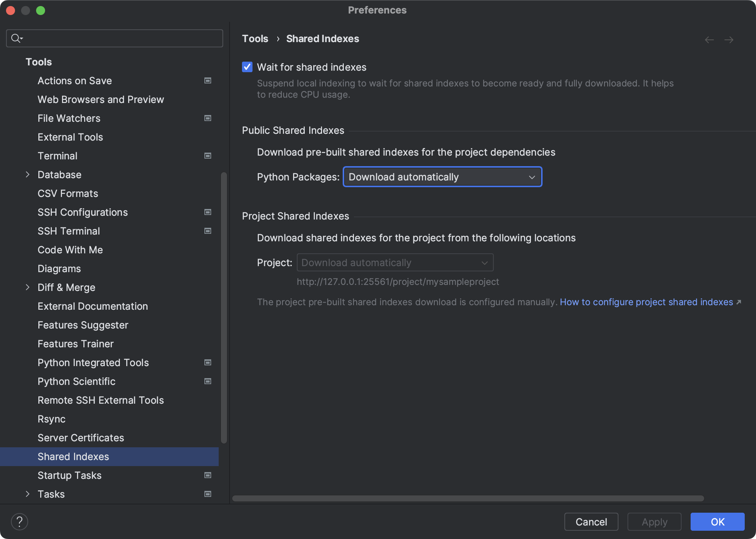Screen dimensions: 756x539
Task: Expand the Database tree item
Action: click(29, 174)
